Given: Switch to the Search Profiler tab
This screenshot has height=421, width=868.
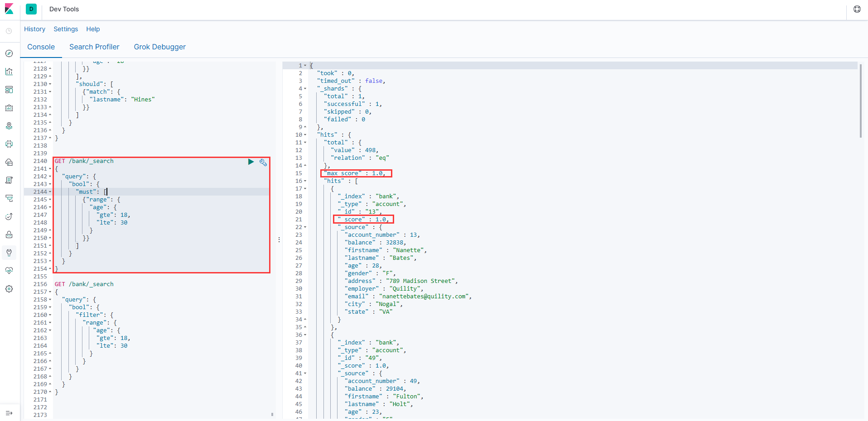Looking at the screenshot, I should tap(94, 47).
